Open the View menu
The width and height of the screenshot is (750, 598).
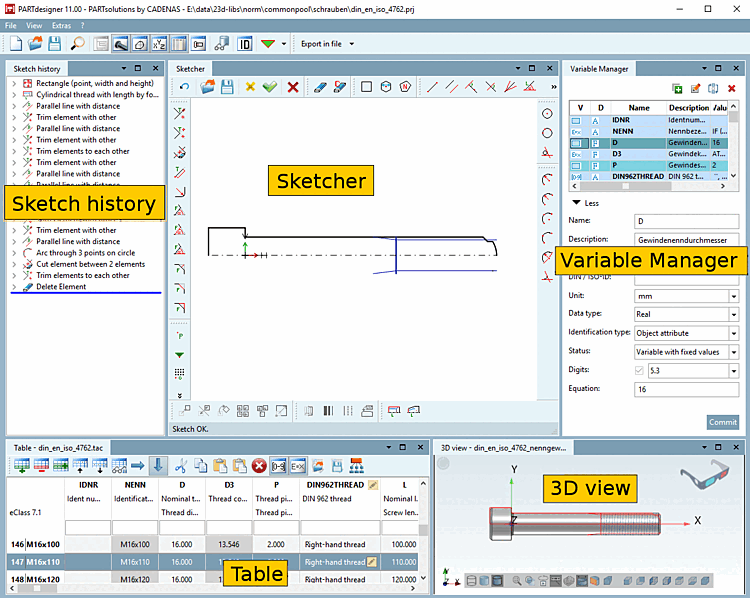pos(34,24)
